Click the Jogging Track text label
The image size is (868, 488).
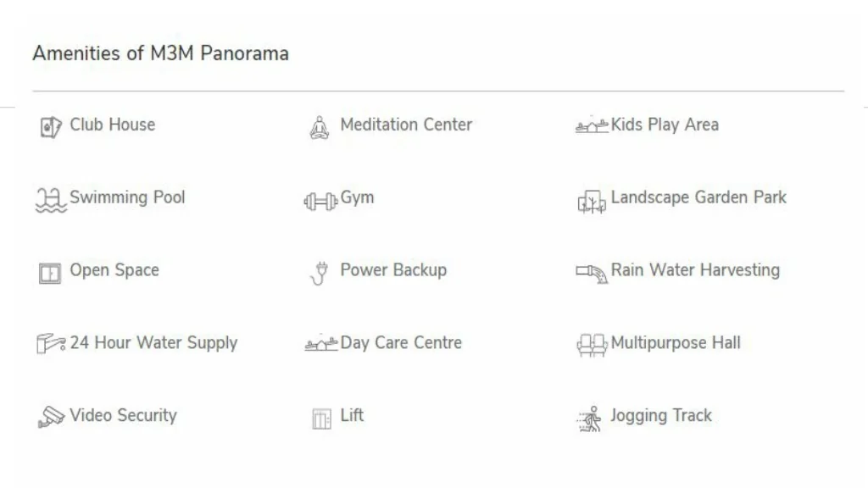click(661, 415)
